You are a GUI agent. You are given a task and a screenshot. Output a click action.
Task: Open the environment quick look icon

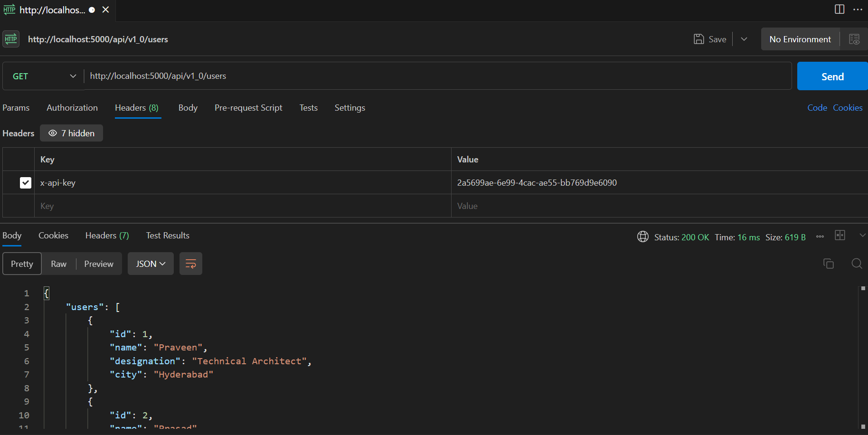click(854, 39)
